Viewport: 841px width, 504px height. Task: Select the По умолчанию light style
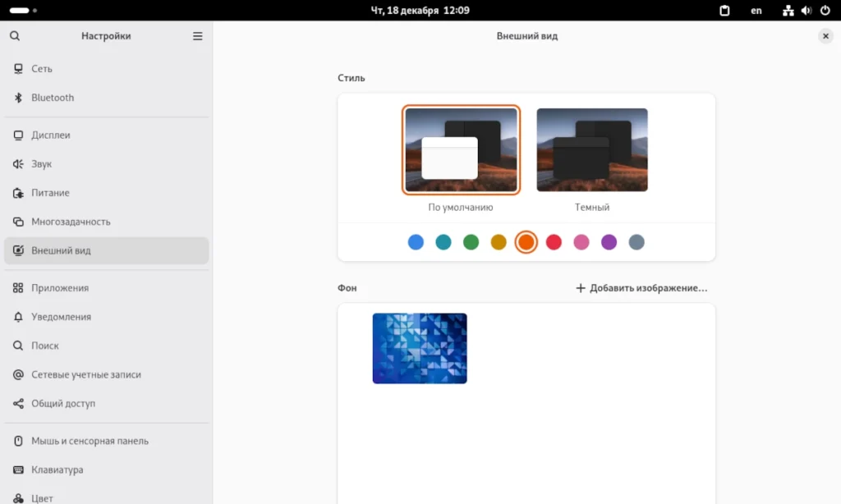pyautogui.click(x=461, y=149)
